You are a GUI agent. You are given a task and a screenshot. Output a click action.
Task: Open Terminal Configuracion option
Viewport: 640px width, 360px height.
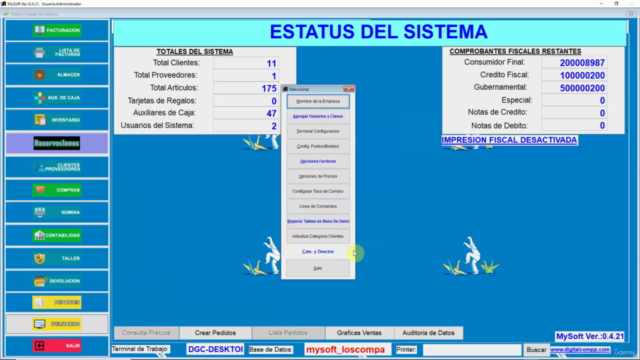click(318, 131)
